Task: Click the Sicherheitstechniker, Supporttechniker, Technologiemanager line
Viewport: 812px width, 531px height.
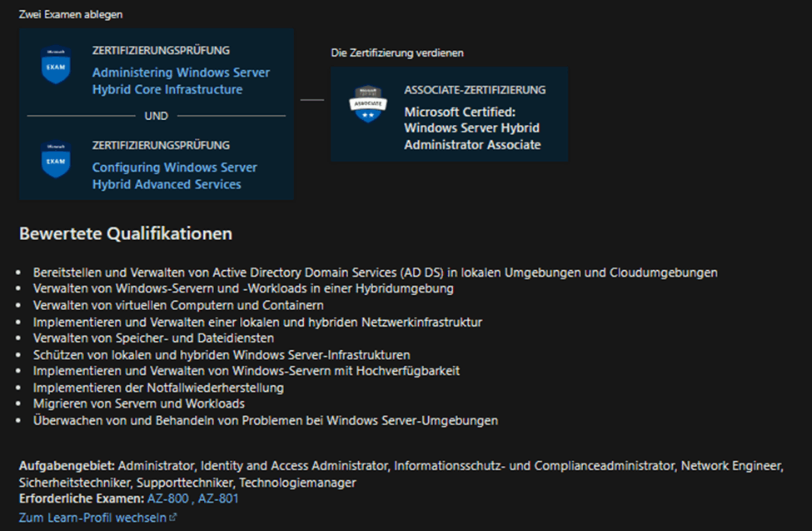Action: pyautogui.click(x=187, y=483)
